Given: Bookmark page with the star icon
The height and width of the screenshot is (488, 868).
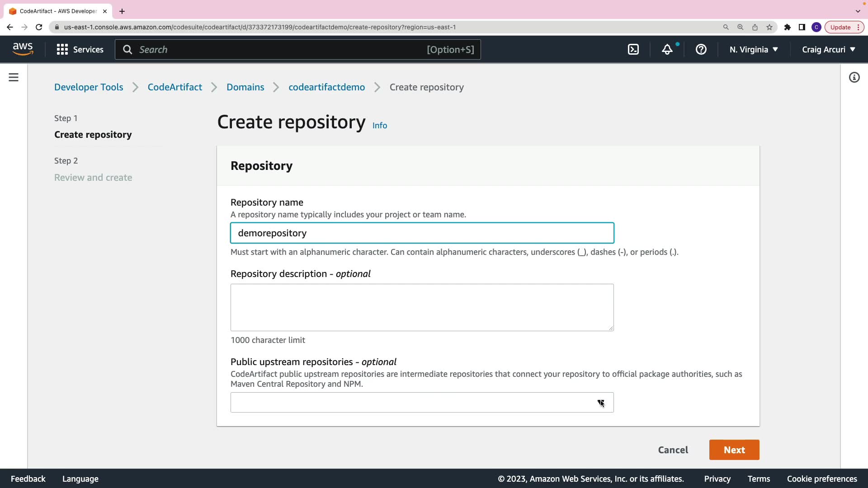Looking at the screenshot, I should 769,27.
